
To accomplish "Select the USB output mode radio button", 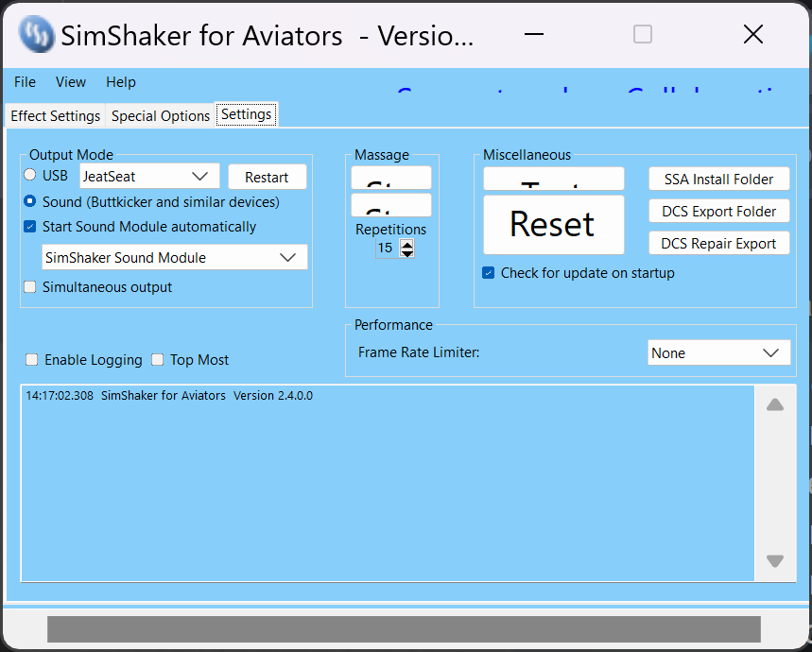I will 30,175.
